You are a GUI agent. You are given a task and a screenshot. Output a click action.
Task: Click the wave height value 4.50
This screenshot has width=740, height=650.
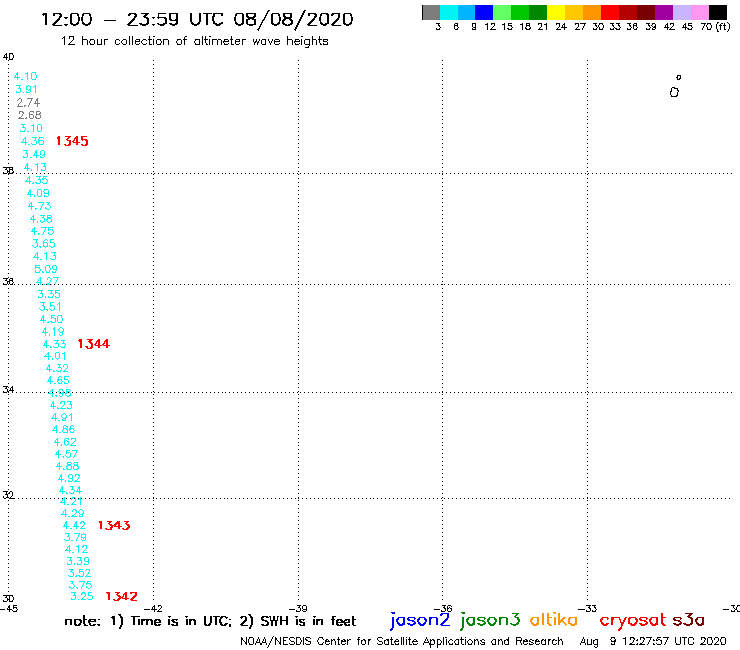(x=52, y=319)
